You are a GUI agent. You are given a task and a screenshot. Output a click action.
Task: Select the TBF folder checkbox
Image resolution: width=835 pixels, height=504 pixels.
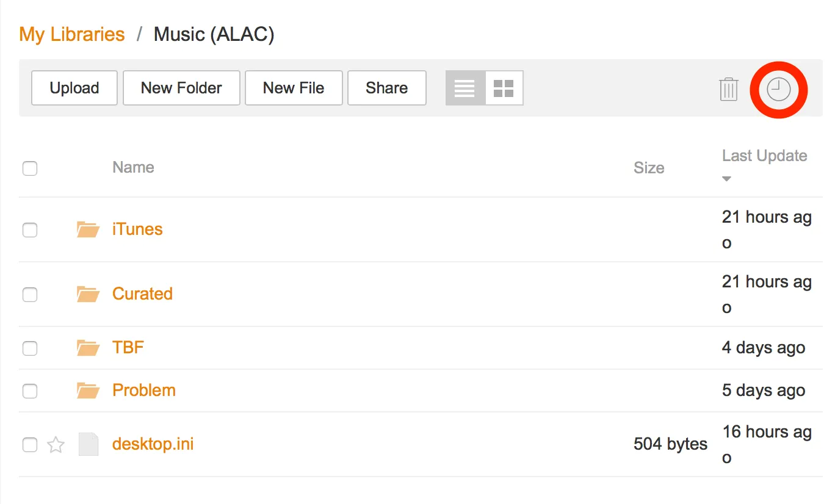point(30,348)
